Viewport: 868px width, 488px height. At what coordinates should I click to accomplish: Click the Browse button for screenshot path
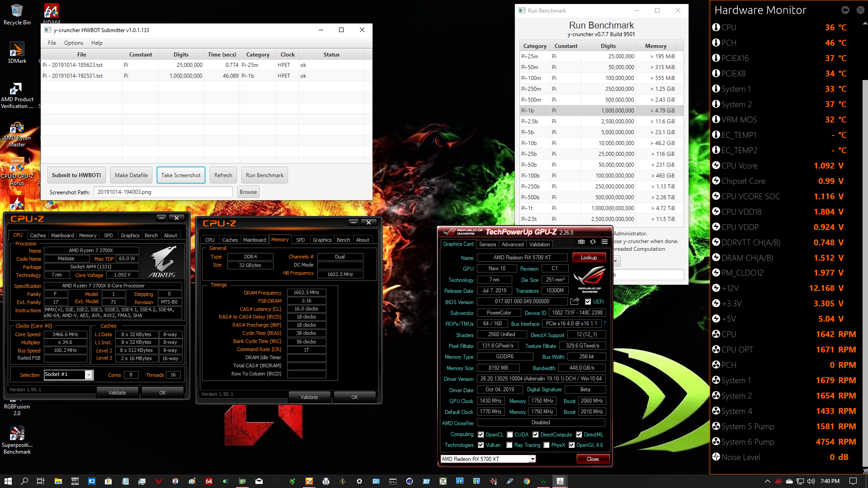248,192
